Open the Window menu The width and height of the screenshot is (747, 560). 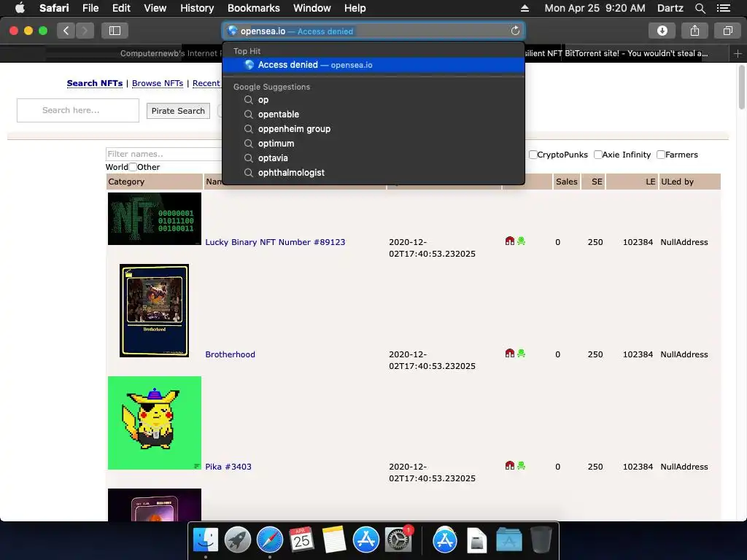coord(312,8)
